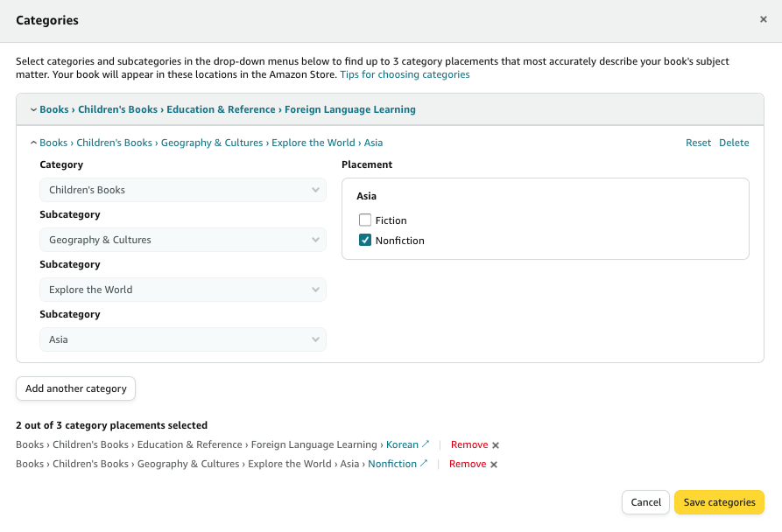
Task: Remove the Korean category placement
Action: pyautogui.click(x=469, y=444)
